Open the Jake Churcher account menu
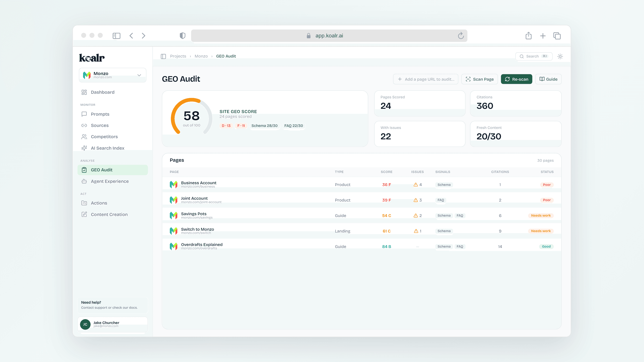 112,324
